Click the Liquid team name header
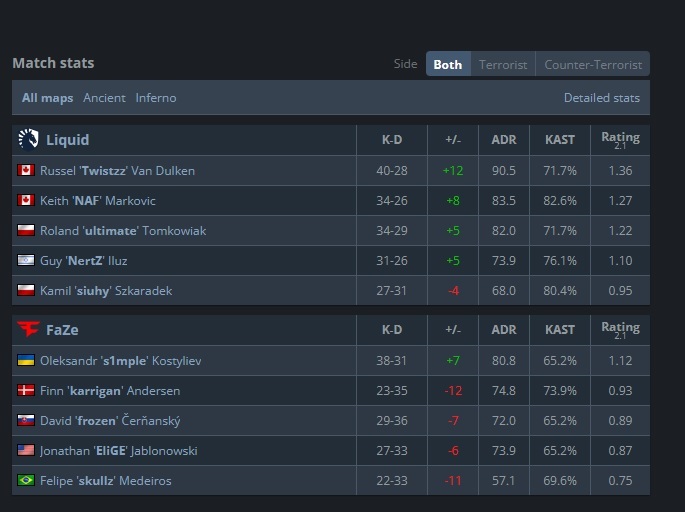 pyautogui.click(x=67, y=140)
